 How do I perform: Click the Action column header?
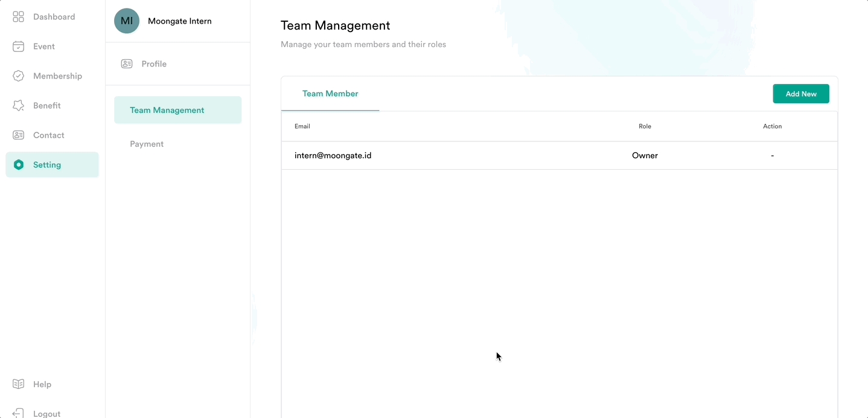tap(772, 126)
